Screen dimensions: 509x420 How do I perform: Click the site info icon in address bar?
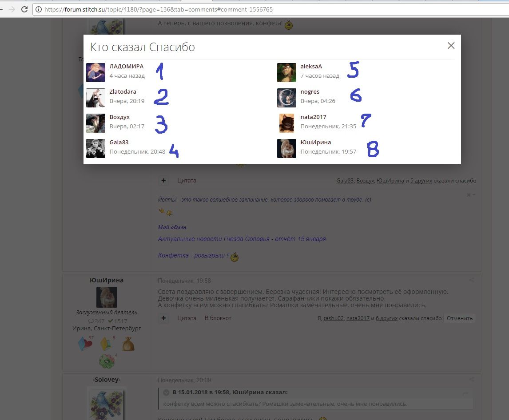click(x=39, y=9)
